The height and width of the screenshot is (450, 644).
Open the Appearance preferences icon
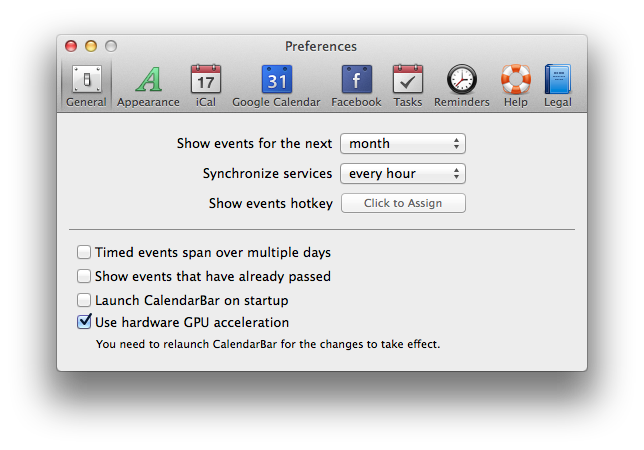[148, 79]
